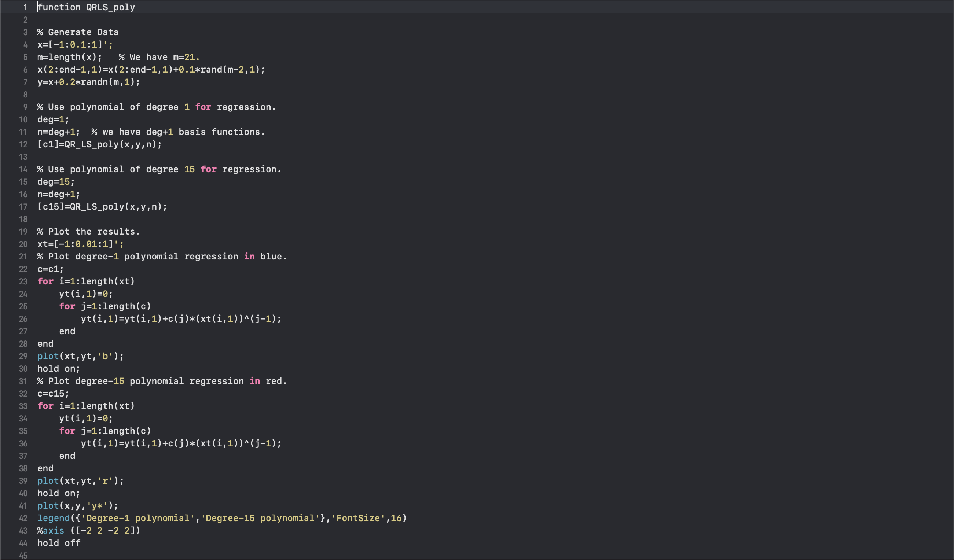Click the plot(xt,yt,'r') statement
The height and width of the screenshot is (560, 954).
coord(80,481)
